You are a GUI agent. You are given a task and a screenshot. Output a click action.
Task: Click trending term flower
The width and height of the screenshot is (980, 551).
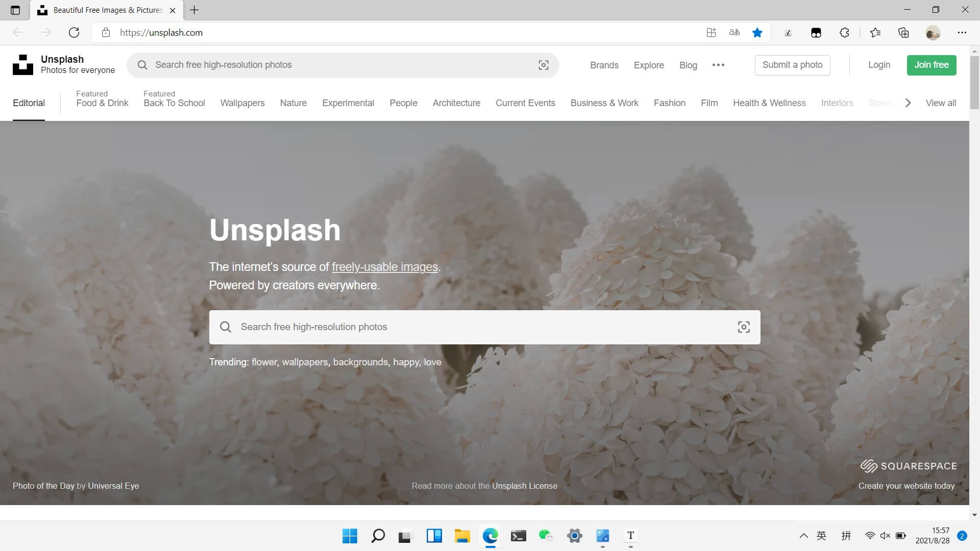(264, 362)
